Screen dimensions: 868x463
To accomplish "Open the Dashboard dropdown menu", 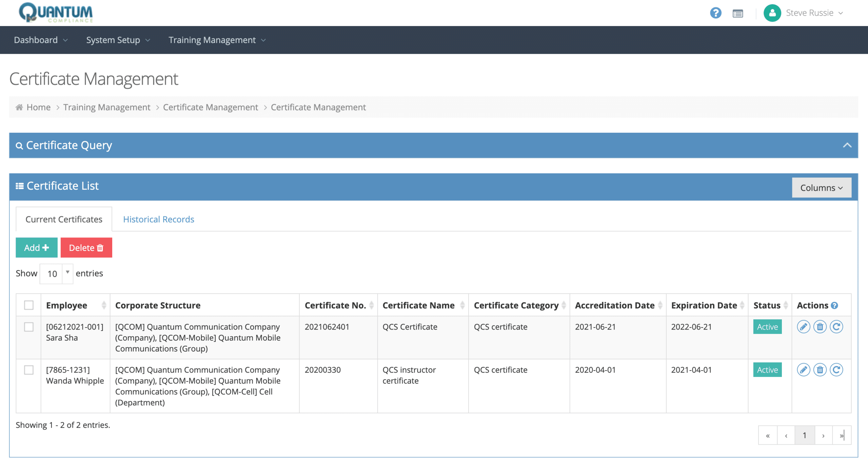I will [41, 40].
